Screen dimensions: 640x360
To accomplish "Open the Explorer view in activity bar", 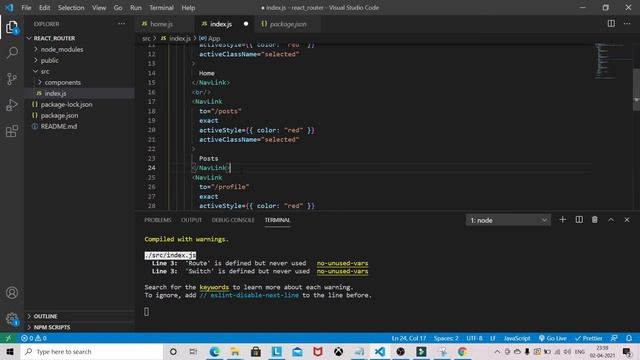I will coord(12,27).
